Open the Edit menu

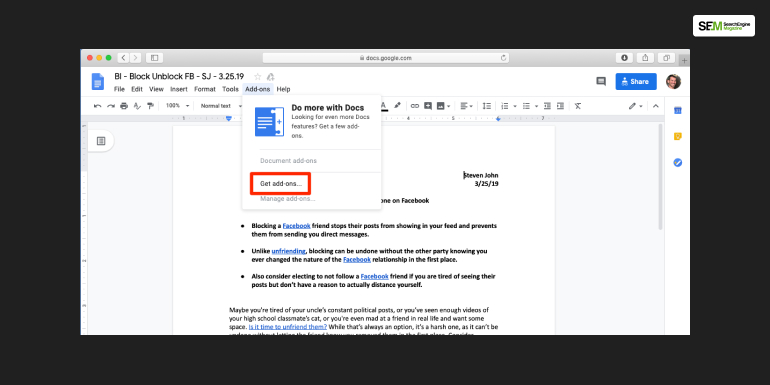137,89
